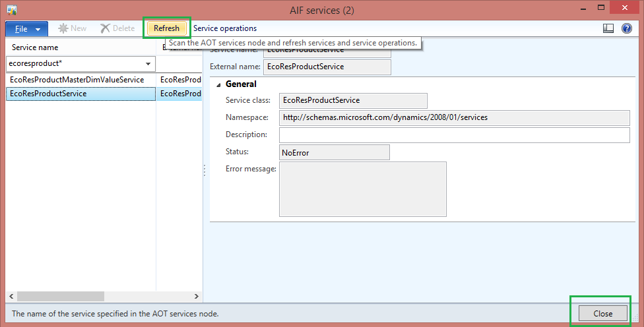Click the horizontal scrollbar thumb in grid
This screenshot has width=644, height=327.
(61, 296)
